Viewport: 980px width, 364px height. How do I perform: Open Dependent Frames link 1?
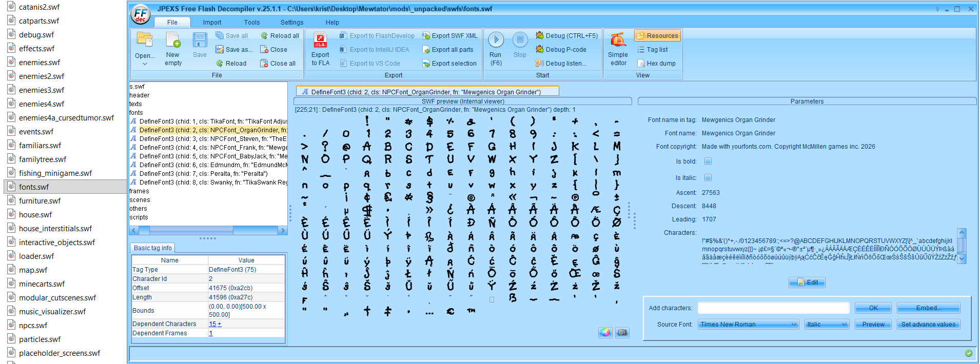pyautogui.click(x=211, y=333)
